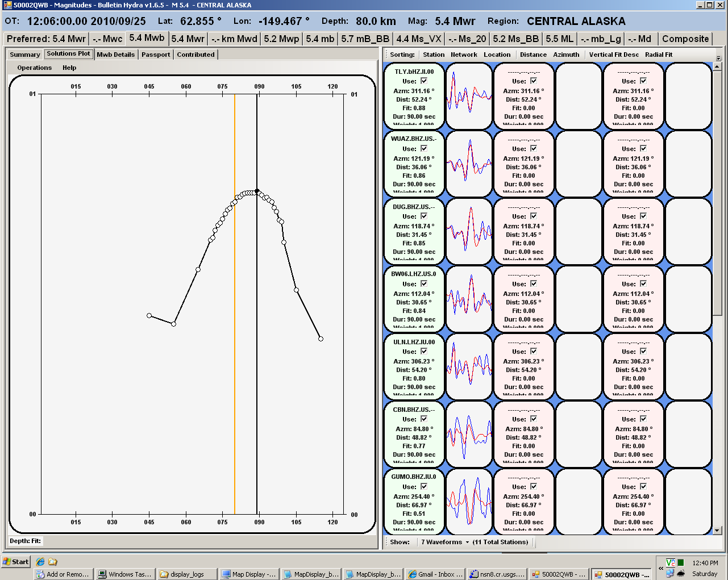Click the WUAZ.BHZ.US waveform plot

[469, 164]
